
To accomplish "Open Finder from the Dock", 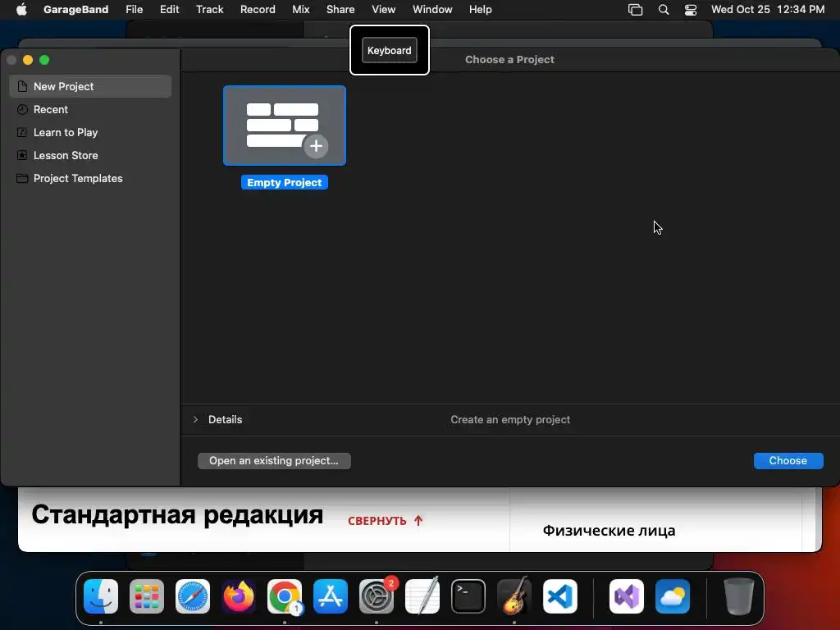I will click(x=101, y=596).
